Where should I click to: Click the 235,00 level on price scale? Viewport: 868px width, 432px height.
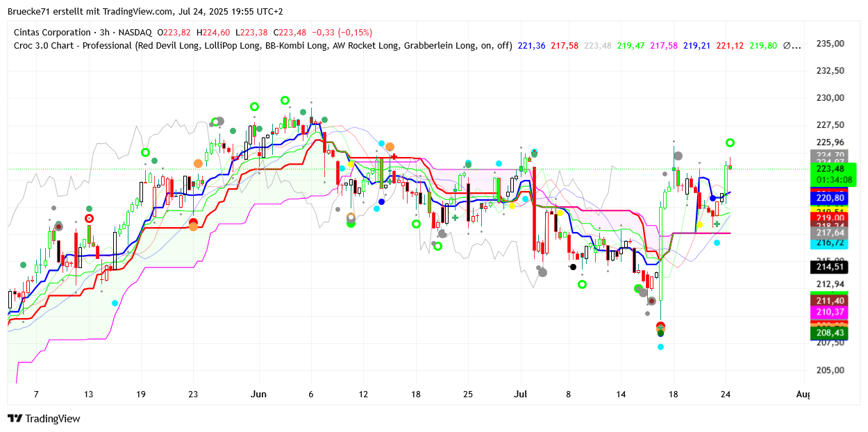coord(829,43)
